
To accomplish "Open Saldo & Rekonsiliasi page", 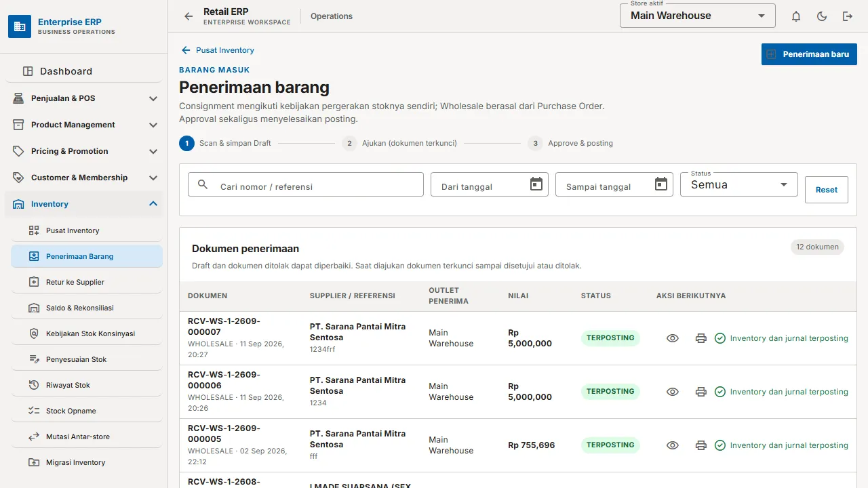I will coord(87,308).
